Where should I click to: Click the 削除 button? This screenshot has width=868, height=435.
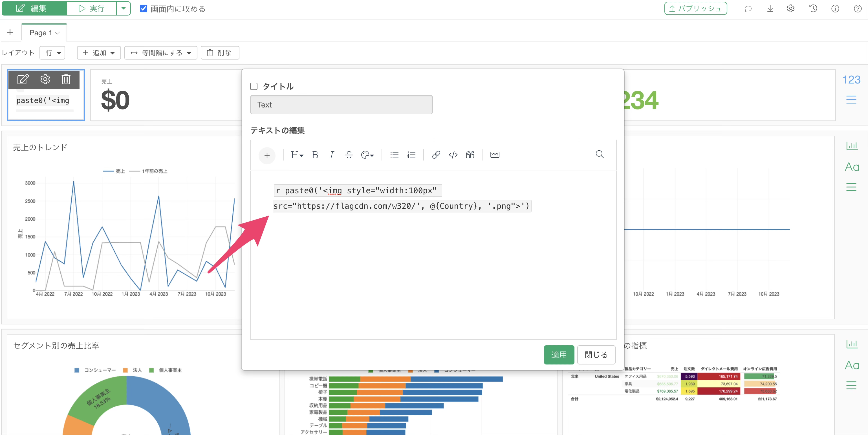click(x=220, y=52)
